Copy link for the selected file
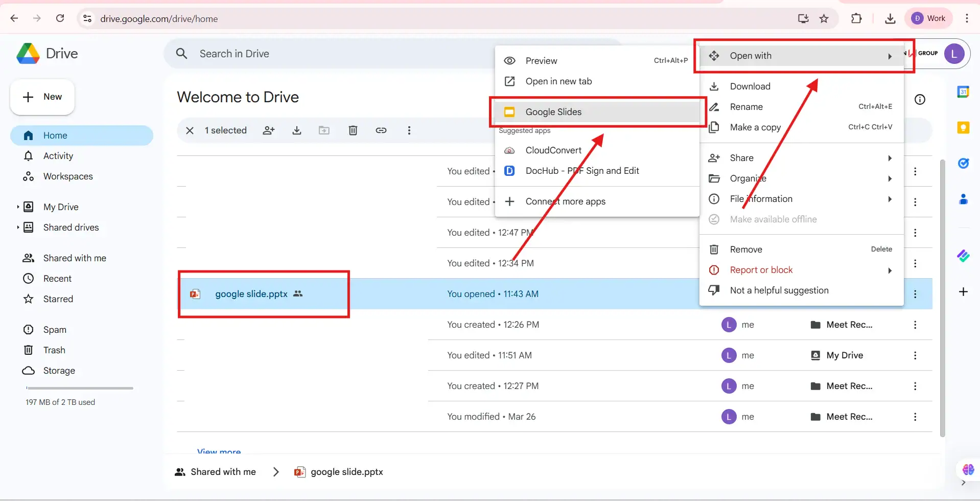Viewport: 980px width, 501px height. (381, 130)
